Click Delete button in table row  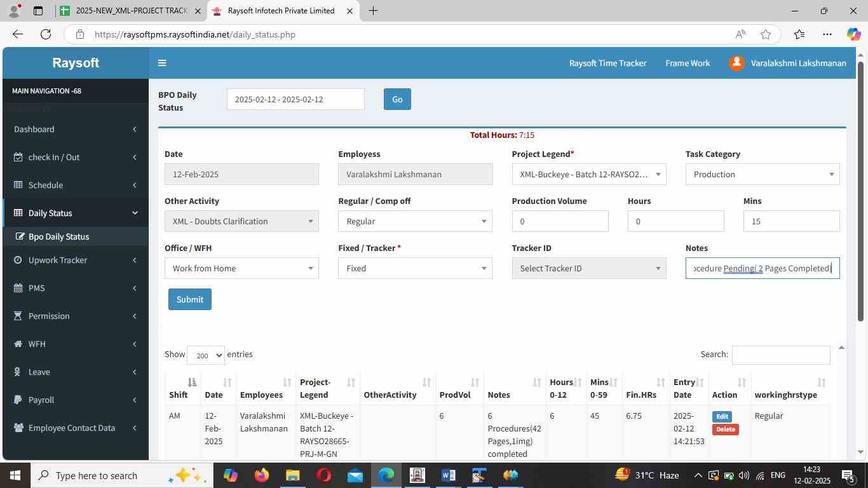tap(726, 430)
